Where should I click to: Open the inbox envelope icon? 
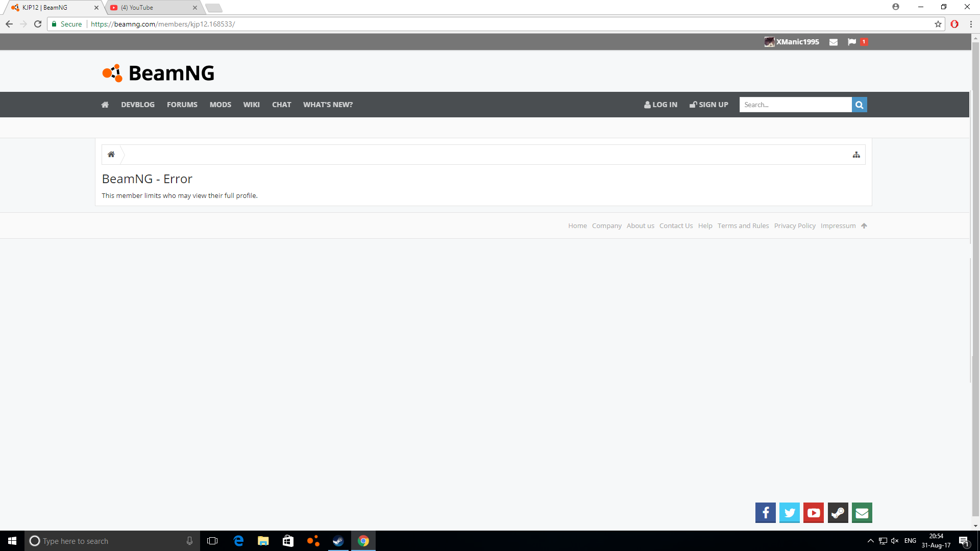click(834, 42)
